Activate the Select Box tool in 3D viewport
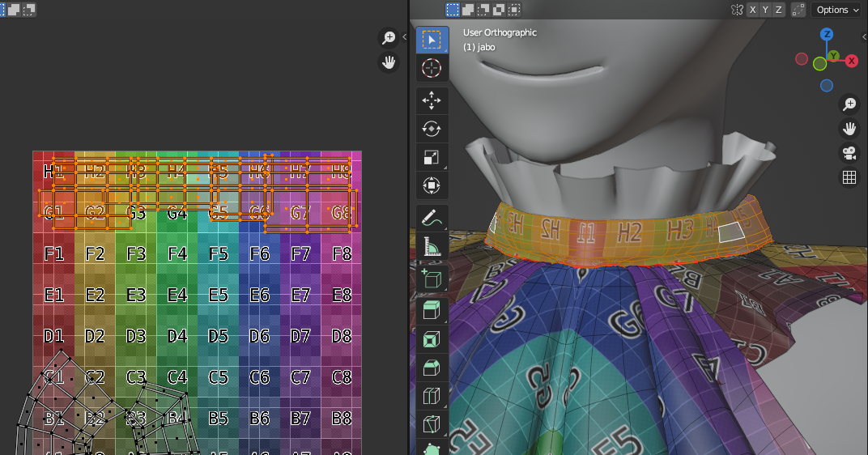 pos(432,40)
